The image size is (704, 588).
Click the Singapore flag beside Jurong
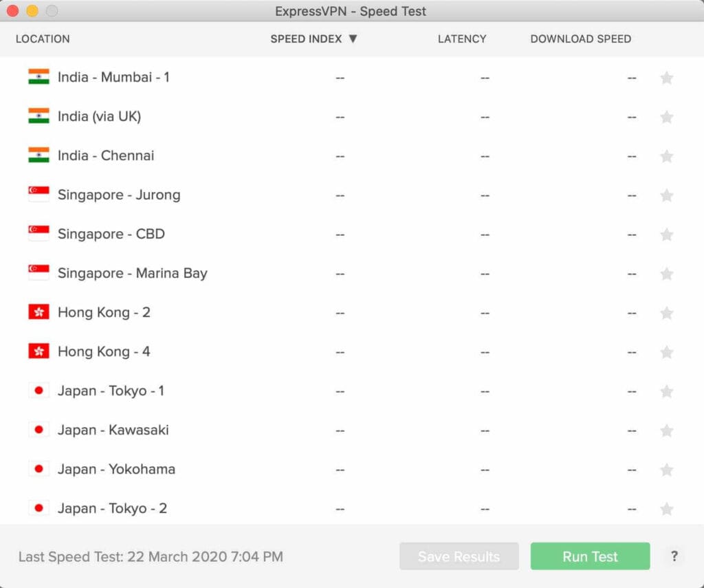39,195
